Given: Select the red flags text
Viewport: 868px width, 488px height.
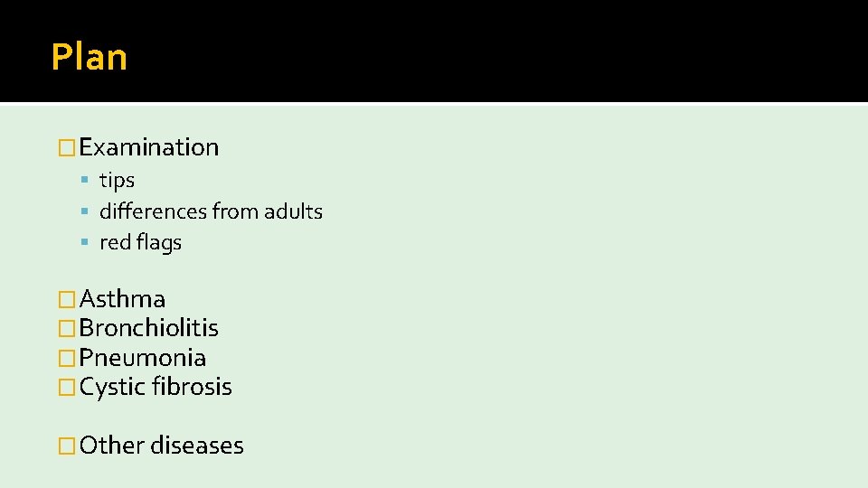Looking at the screenshot, I should coord(141,243).
